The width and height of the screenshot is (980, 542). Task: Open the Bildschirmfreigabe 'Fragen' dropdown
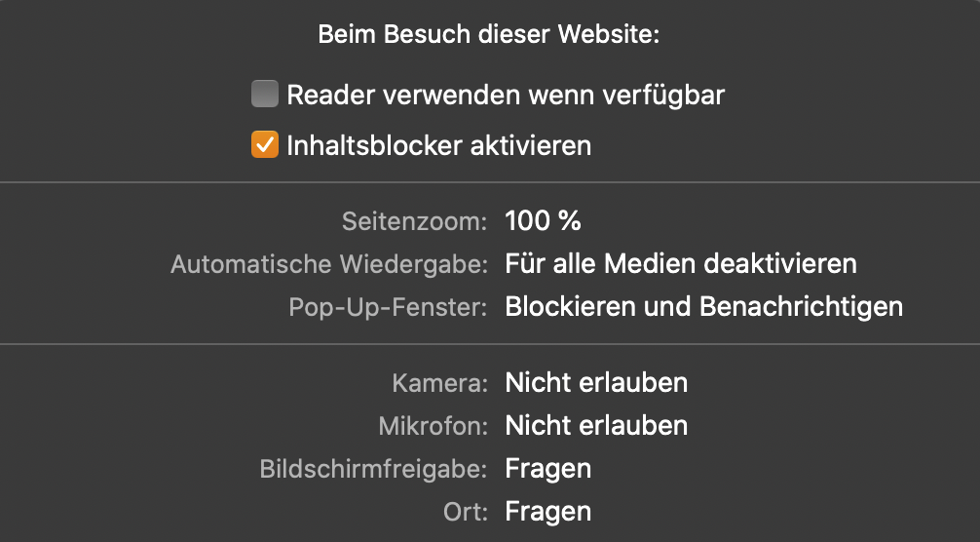click(x=547, y=469)
